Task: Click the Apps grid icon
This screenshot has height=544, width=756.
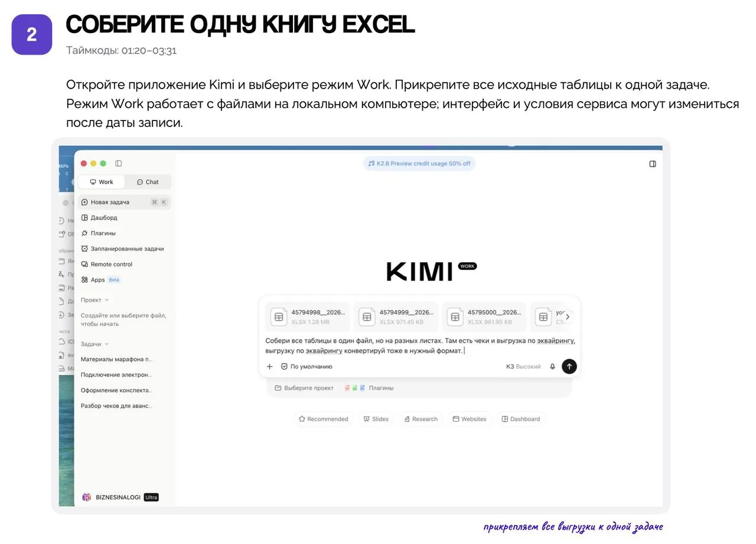Action: pyautogui.click(x=84, y=280)
